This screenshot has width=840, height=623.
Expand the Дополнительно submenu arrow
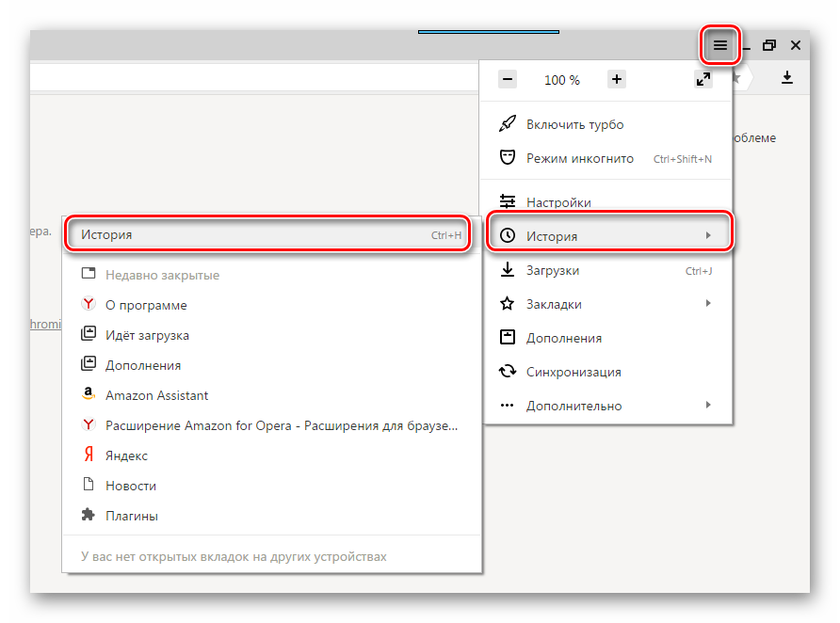pyautogui.click(x=708, y=406)
